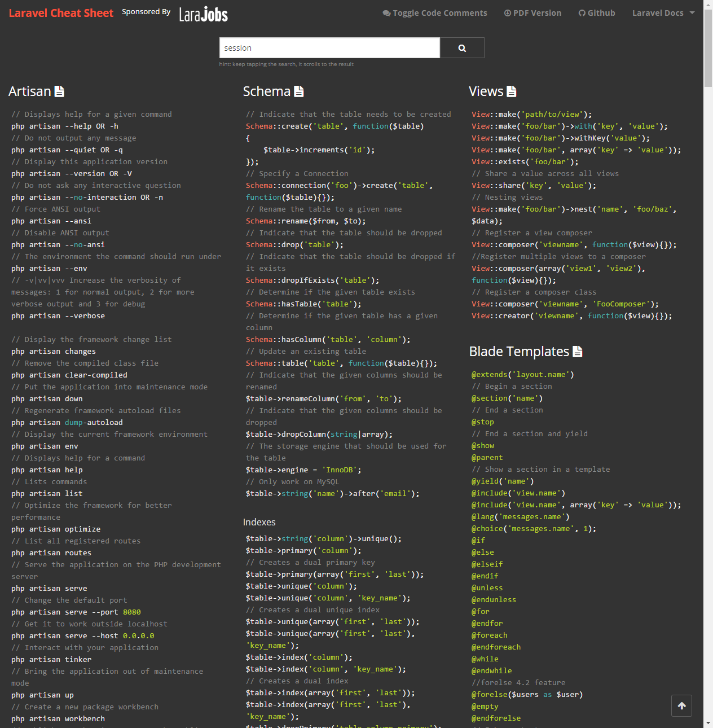Click 'php artisan --no-interaction OR -n' line
Screen dimensions: 713x728
(x=87, y=198)
